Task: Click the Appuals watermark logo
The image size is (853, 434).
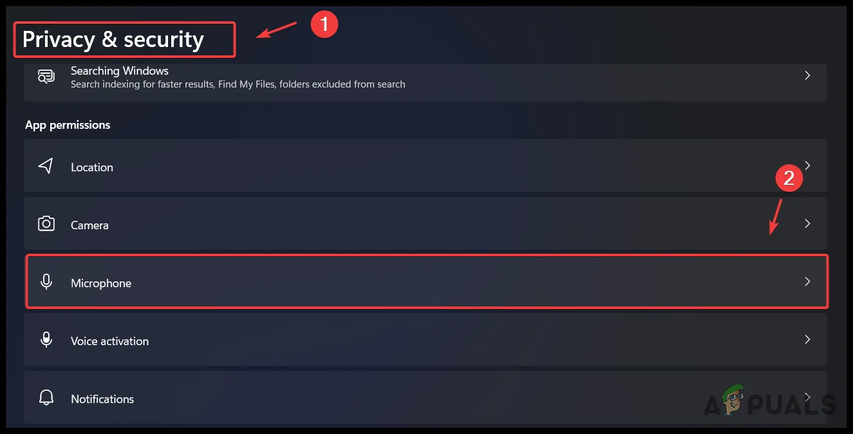Action: tap(769, 401)
